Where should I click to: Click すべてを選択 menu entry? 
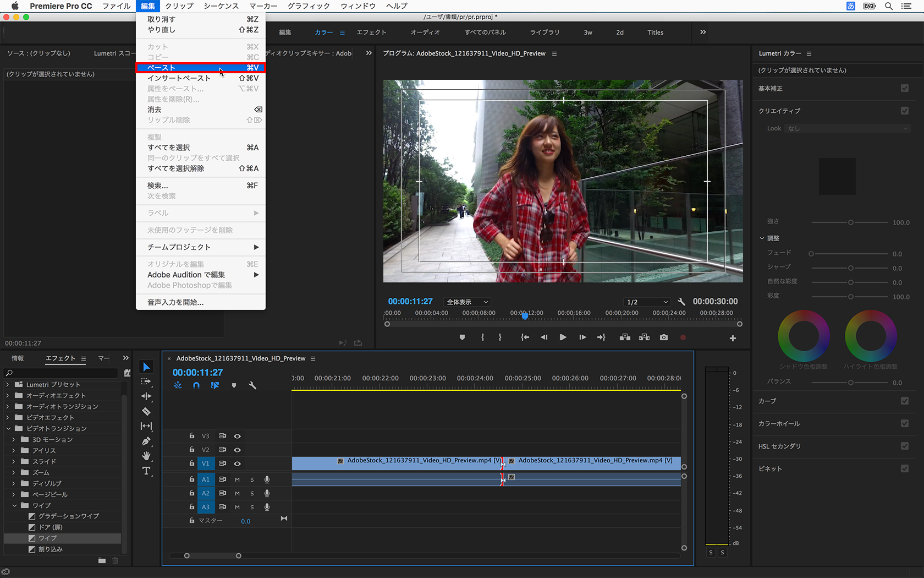169,148
